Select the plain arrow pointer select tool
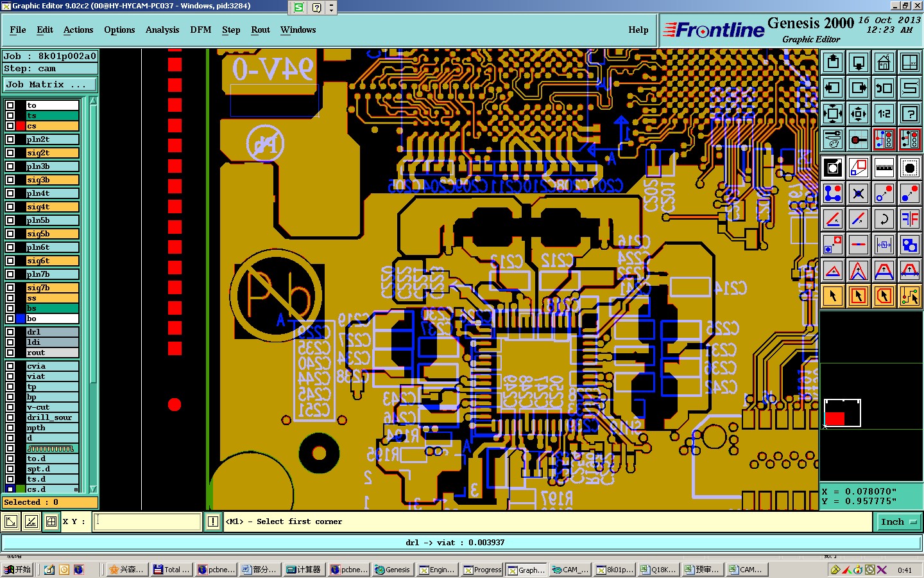 [x=833, y=296]
